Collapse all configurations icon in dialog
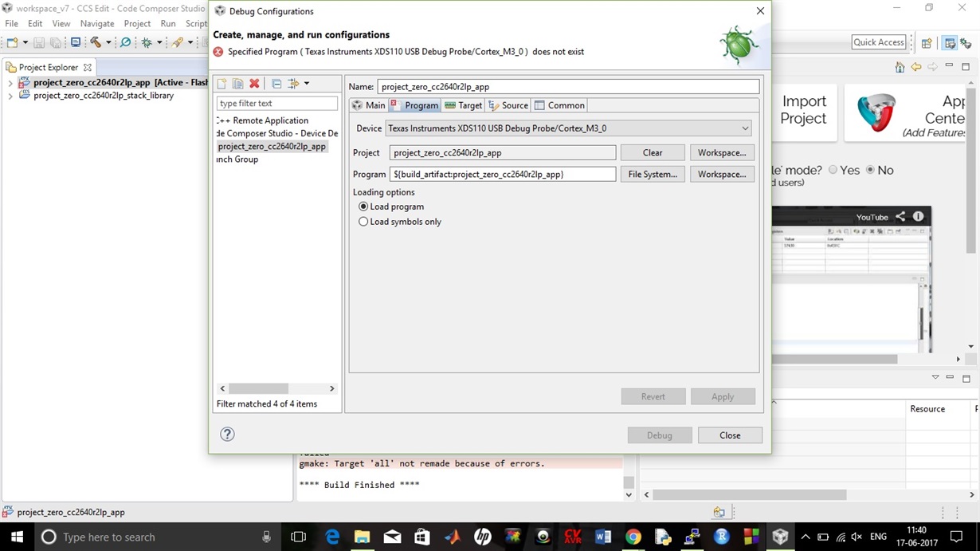 pyautogui.click(x=276, y=84)
